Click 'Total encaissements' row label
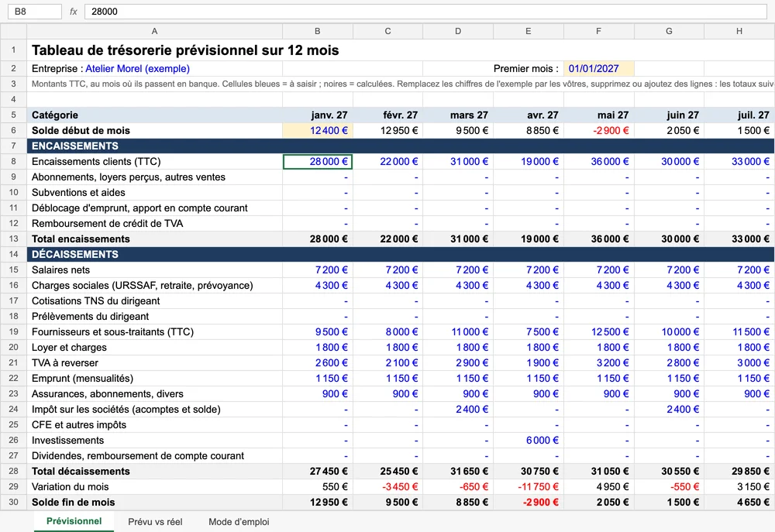The image size is (775, 532). point(81,239)
